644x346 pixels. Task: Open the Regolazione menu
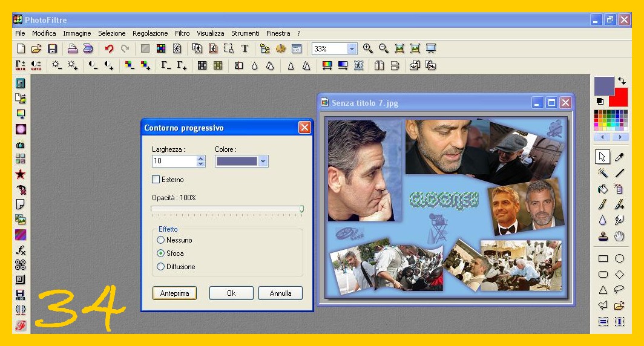[150, 33]
